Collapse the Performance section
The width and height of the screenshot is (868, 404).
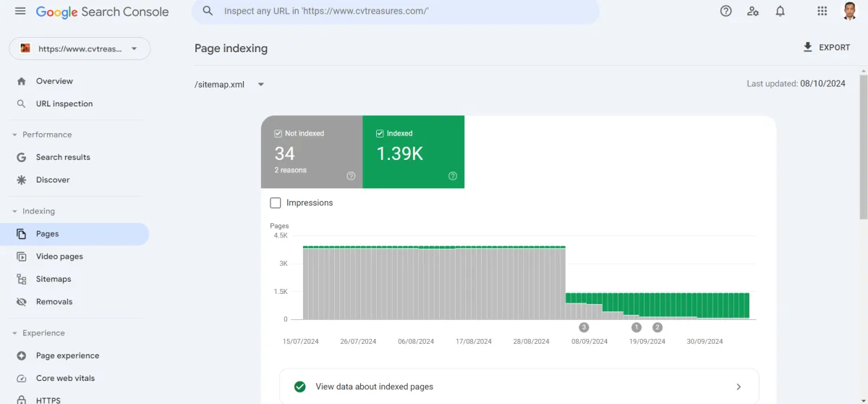pyautogui.click(x=14, y=135)
